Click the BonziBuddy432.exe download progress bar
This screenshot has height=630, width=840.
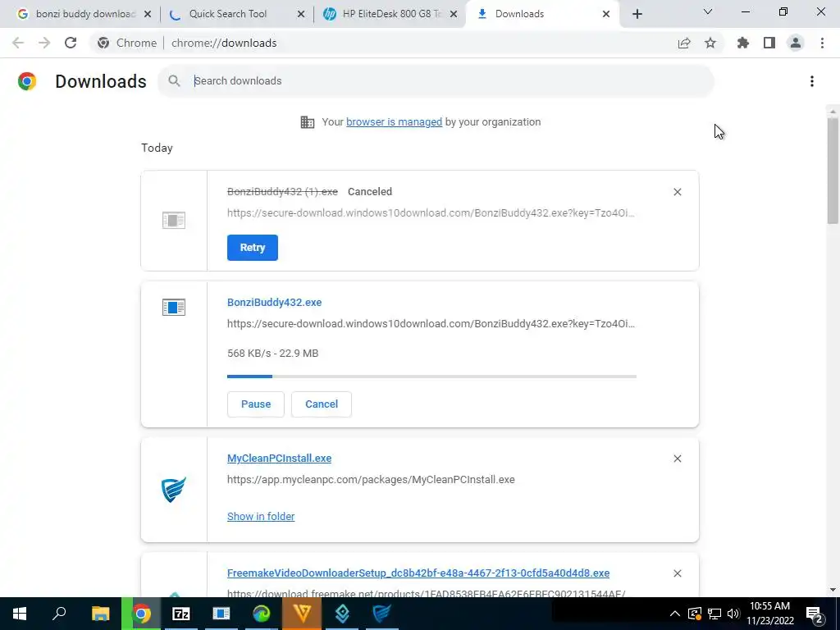point(431,377)
